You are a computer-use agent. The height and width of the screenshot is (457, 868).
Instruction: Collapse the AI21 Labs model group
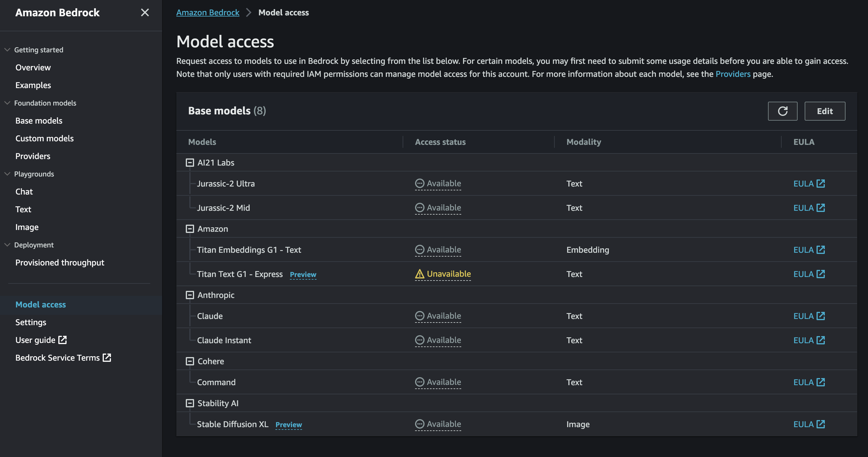coord(190,163)
